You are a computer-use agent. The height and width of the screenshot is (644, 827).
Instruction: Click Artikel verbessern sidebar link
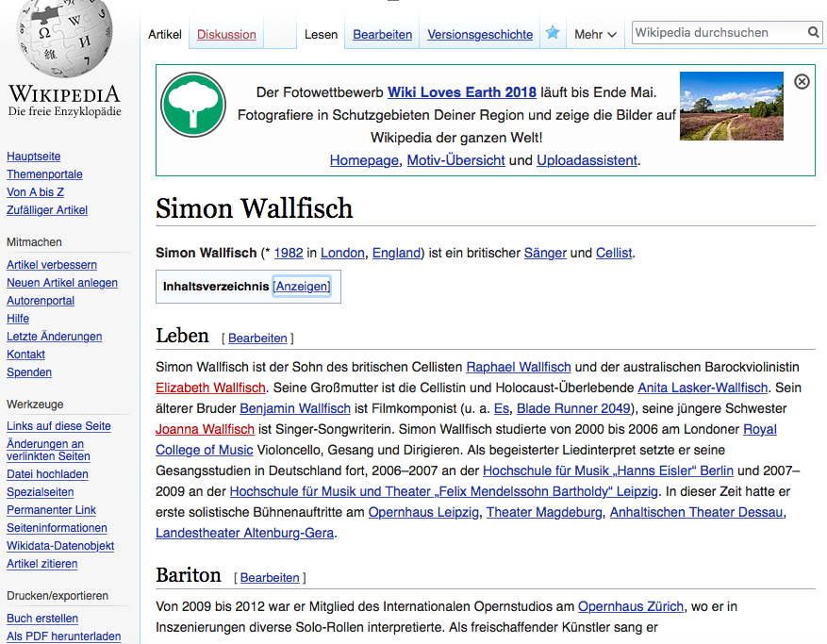pos(52,265)
